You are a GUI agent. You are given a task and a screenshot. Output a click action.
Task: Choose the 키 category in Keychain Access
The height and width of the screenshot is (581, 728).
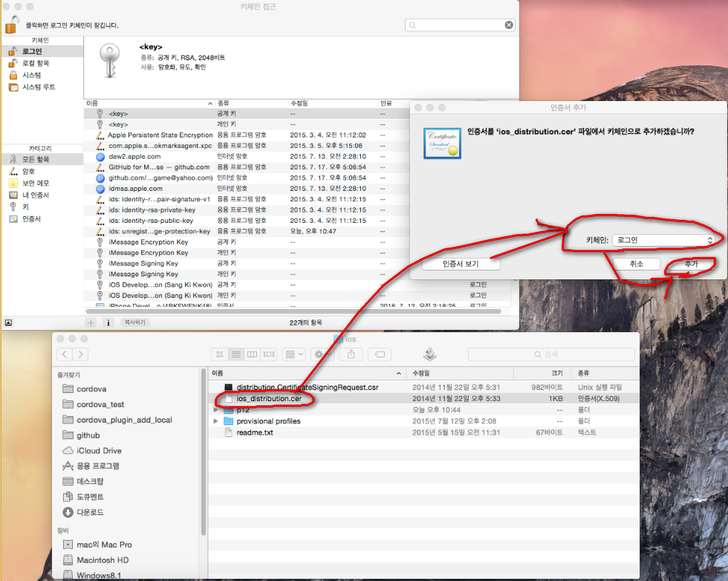(x=42, y=207)
